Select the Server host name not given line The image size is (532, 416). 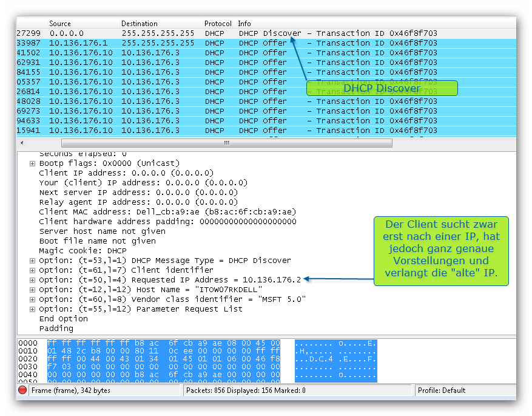(x=102, y=231)
